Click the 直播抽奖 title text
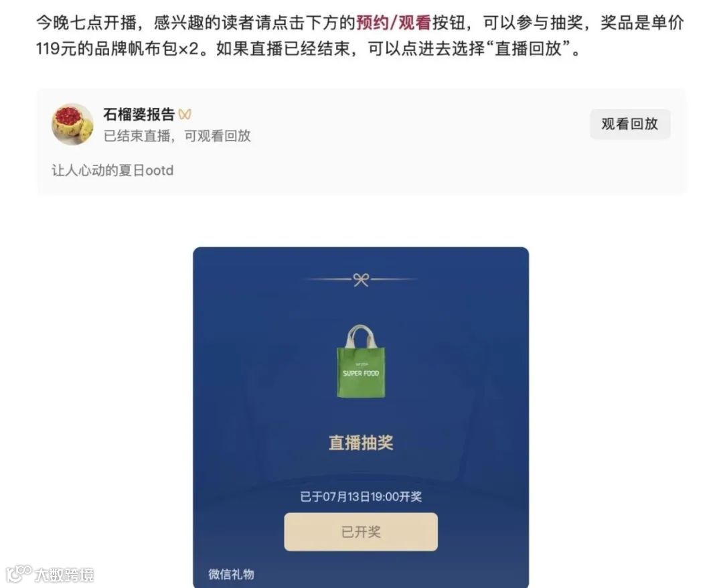The height and width of the screenshot is (588, 723). pyautogui.click(x=361, y=442)
